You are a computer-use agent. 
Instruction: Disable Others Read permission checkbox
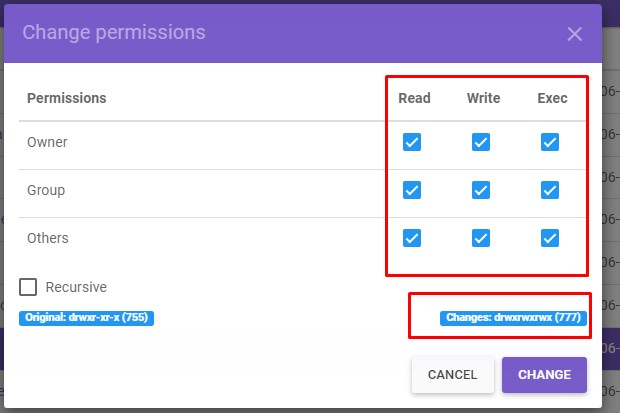click(412, 238)
